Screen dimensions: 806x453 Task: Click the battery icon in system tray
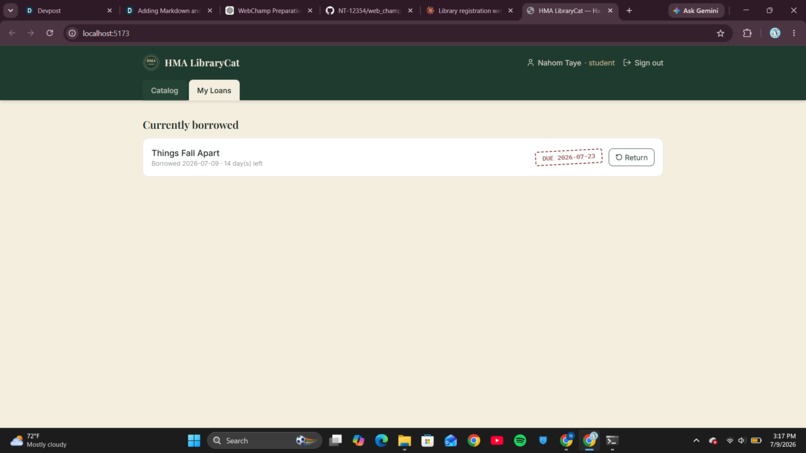756,441
